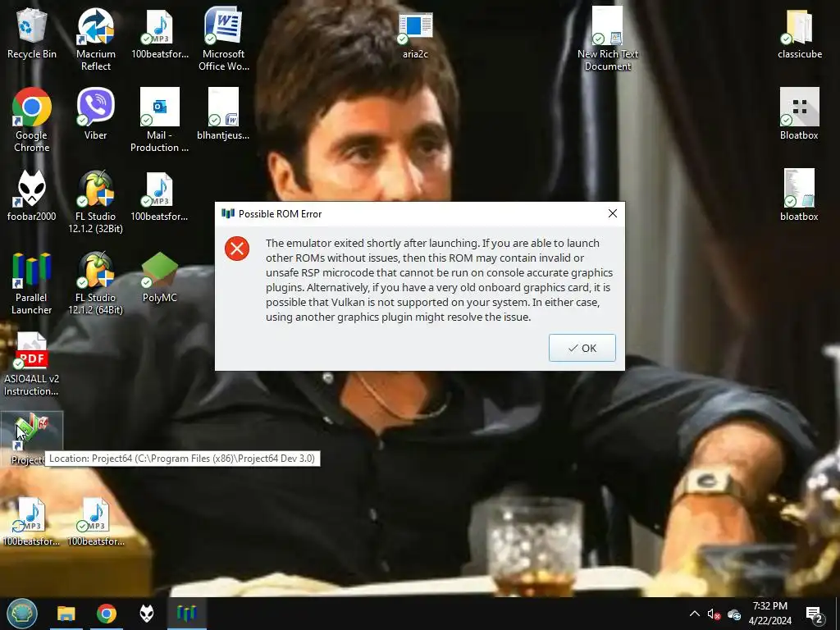Select the bloatbox text file icon
The width and height of the screenshot is (840, 630).
[799, 195]
